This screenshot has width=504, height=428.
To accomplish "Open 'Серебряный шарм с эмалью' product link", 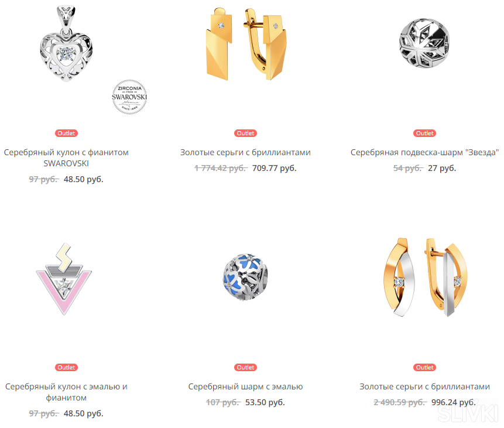I will coord(246,386).
